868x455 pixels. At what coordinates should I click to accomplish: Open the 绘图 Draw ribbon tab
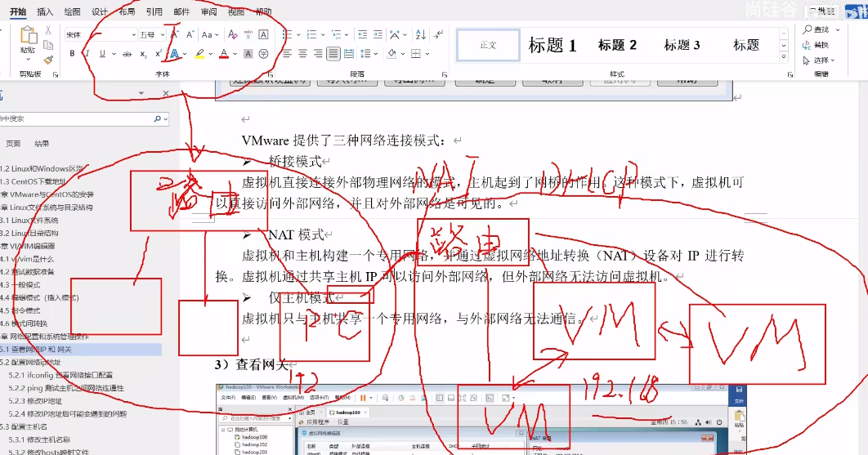pos(72,11)
